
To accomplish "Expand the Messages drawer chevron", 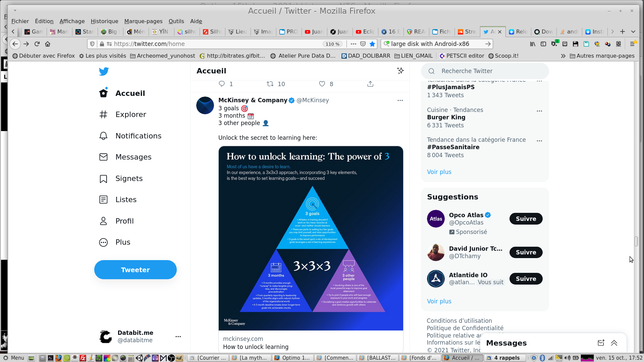I will pyautogui.click(x=614, y=343).
